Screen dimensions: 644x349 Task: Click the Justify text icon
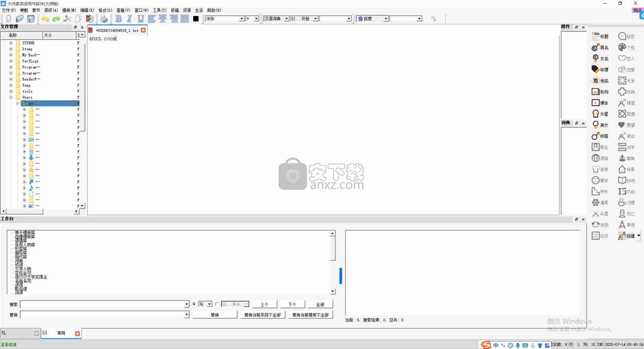185,19
